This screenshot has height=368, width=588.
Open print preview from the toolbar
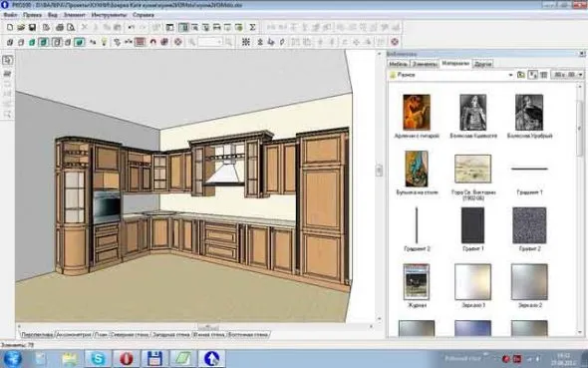pos(71,27)
